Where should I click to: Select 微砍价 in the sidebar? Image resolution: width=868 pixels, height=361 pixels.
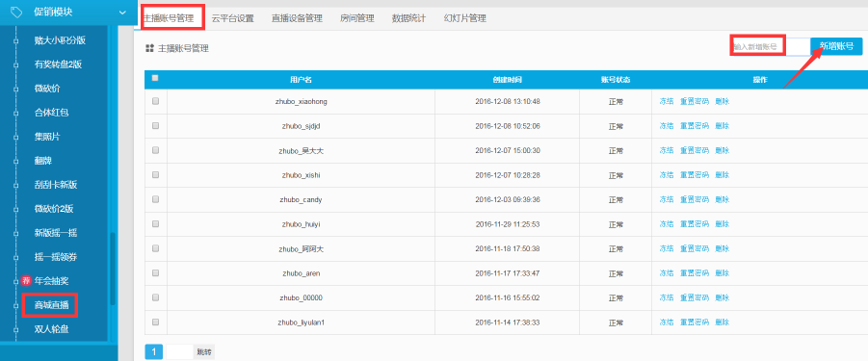coord(47,89)
